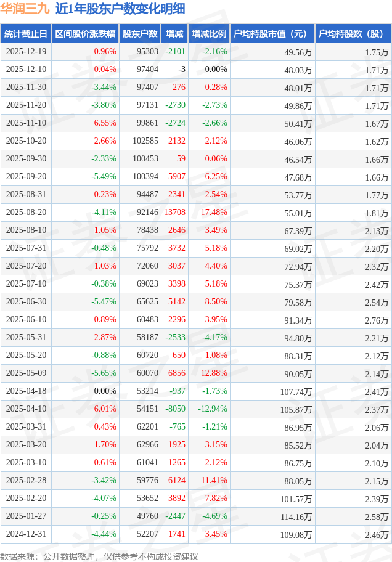
Task: Click the 增减比例 column header
Action: 208,34
